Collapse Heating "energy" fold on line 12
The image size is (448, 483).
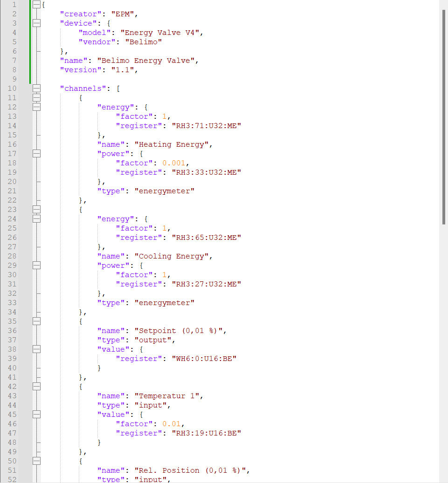point(36,107)
